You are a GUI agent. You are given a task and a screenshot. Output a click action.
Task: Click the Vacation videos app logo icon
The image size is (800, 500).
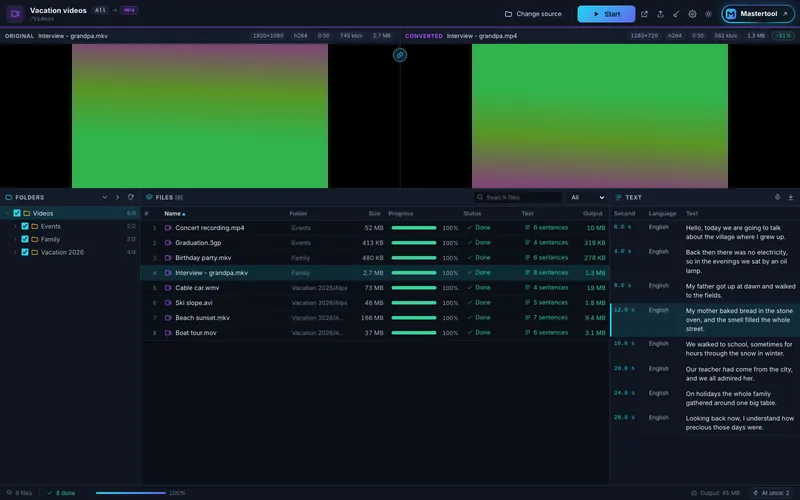[x=15, y=14]
